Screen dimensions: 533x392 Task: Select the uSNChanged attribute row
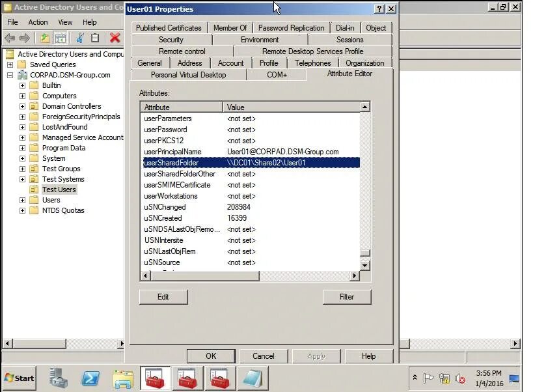(251, 207)
